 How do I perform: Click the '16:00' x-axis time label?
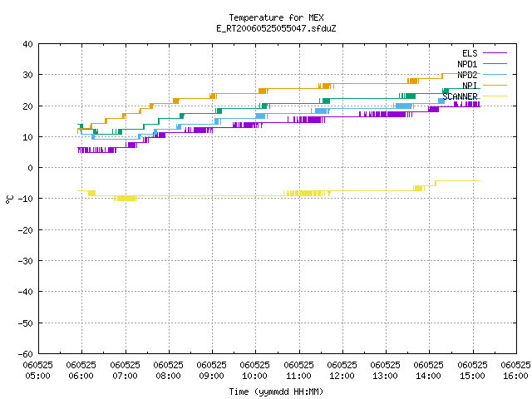(x=515, y=376)
